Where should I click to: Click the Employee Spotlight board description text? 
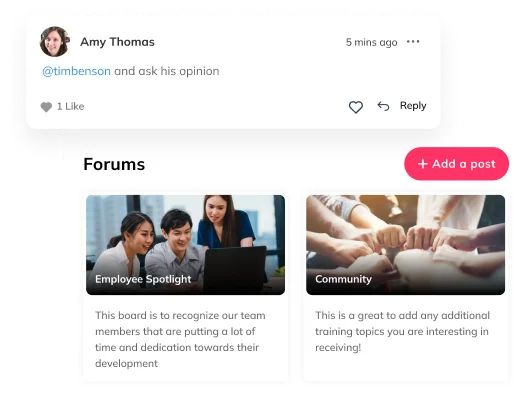tap(180, 339)
